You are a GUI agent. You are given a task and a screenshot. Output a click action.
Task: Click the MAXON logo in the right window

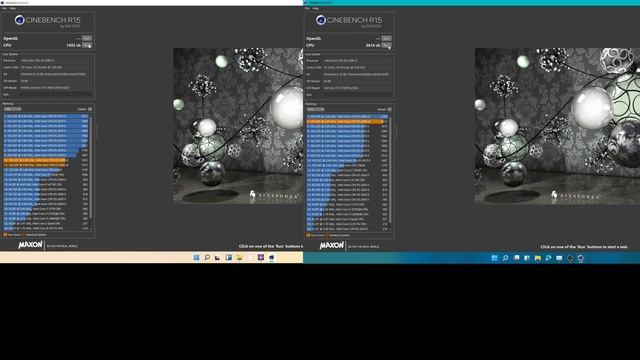pos(331,245)
